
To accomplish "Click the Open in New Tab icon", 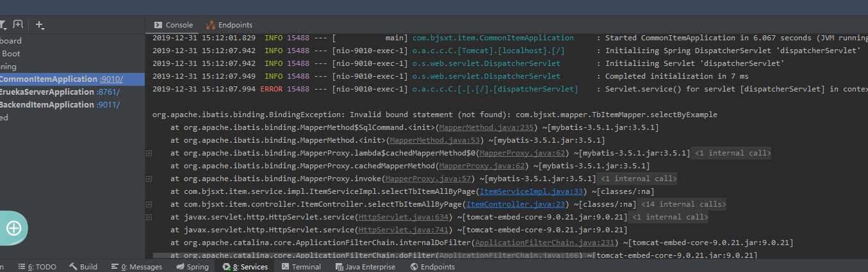I will [x=18, y=25].
